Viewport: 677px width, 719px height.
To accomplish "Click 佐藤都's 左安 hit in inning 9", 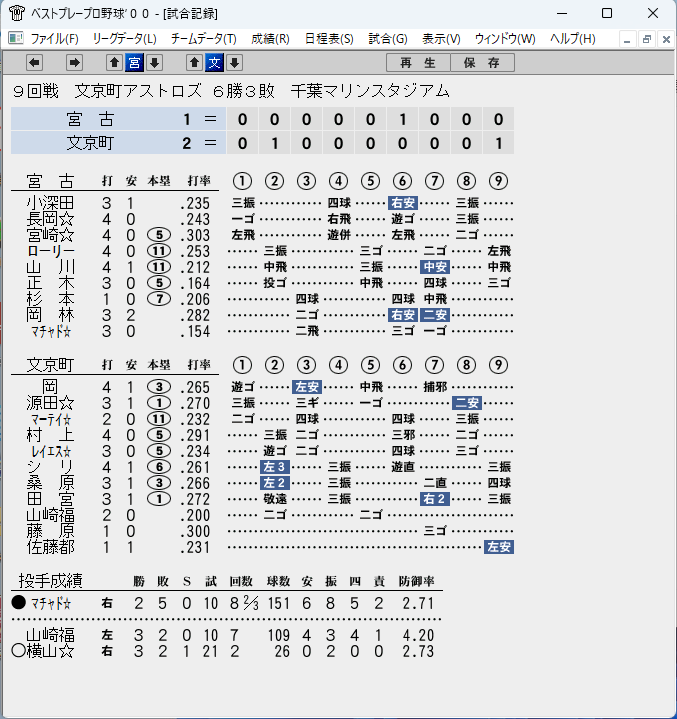I will coord(499,547).
